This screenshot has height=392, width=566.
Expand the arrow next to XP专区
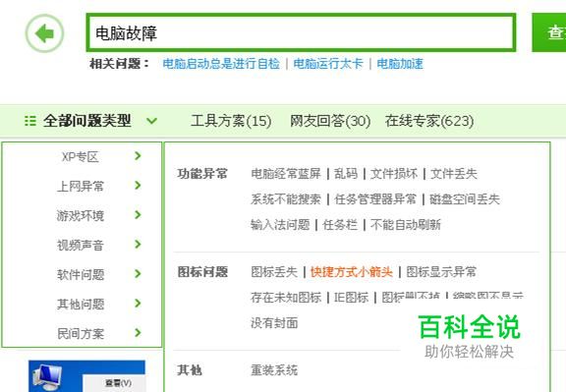[x=138, y=156]
